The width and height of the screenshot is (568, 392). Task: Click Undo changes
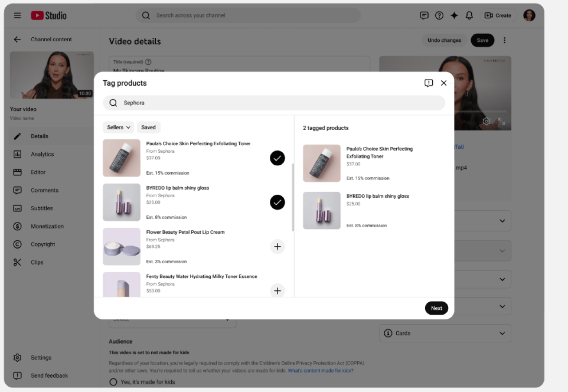point(444,40)
